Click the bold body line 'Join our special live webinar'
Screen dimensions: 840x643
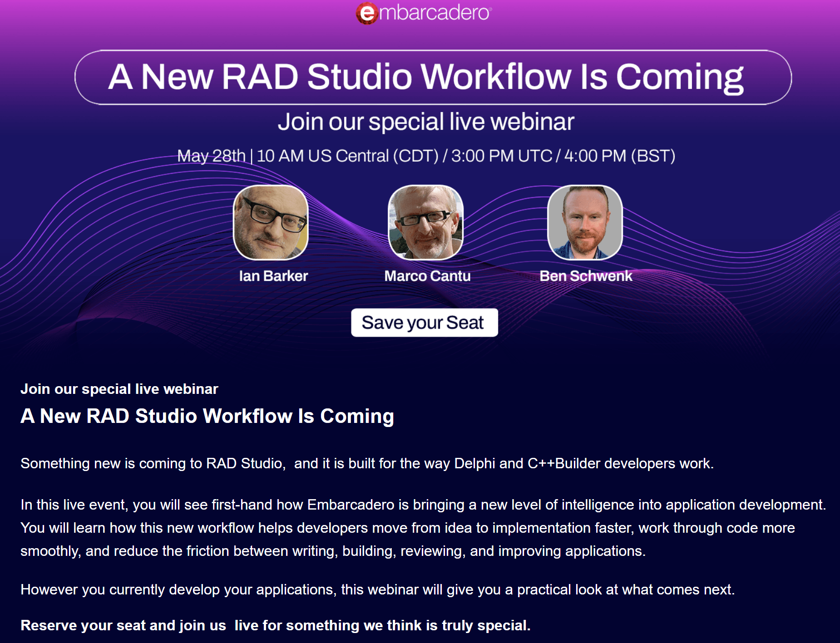[x=119, y=389]
